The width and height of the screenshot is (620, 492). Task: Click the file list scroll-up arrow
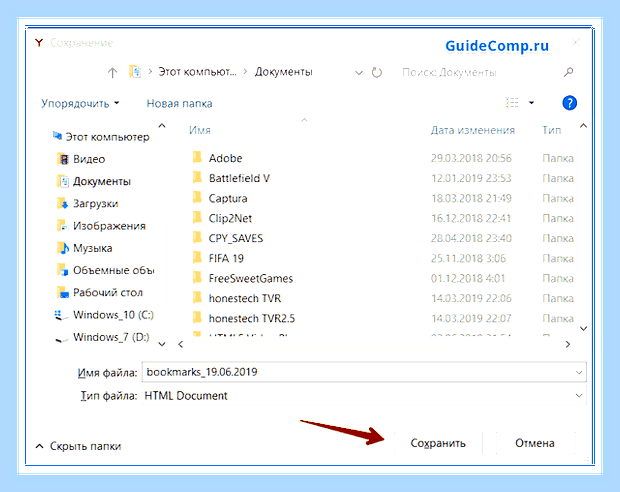tap(583, 126)
